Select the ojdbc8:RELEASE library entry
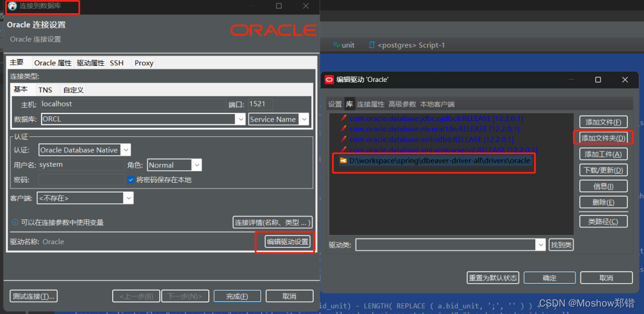 [436, 119]
